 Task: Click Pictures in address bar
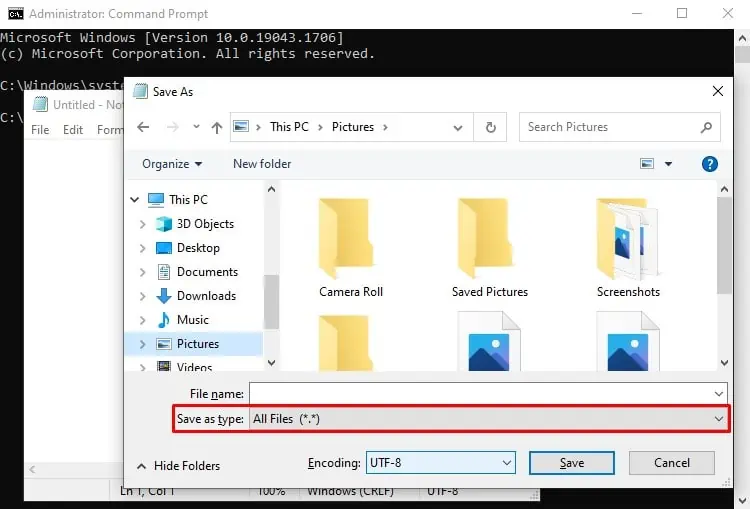pyautogui.click(x=353, y=127)
